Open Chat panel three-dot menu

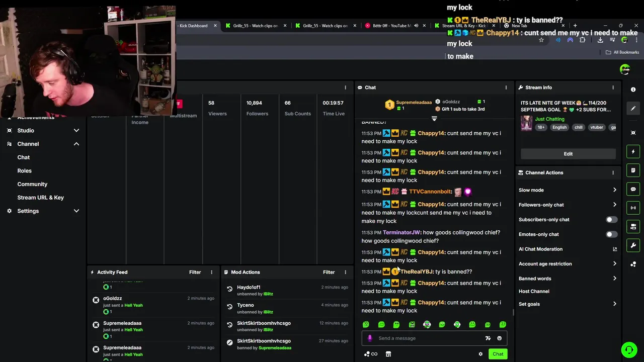[506, 87]
